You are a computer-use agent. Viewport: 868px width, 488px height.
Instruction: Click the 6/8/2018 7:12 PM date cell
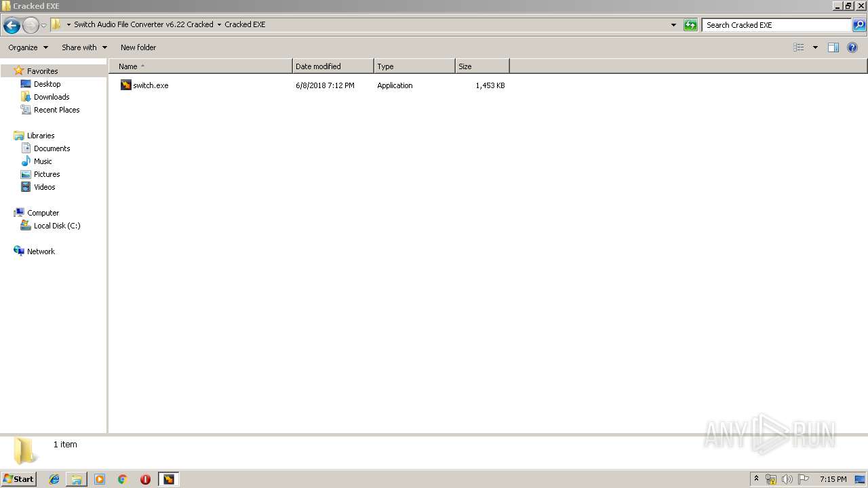pos(325,85)
